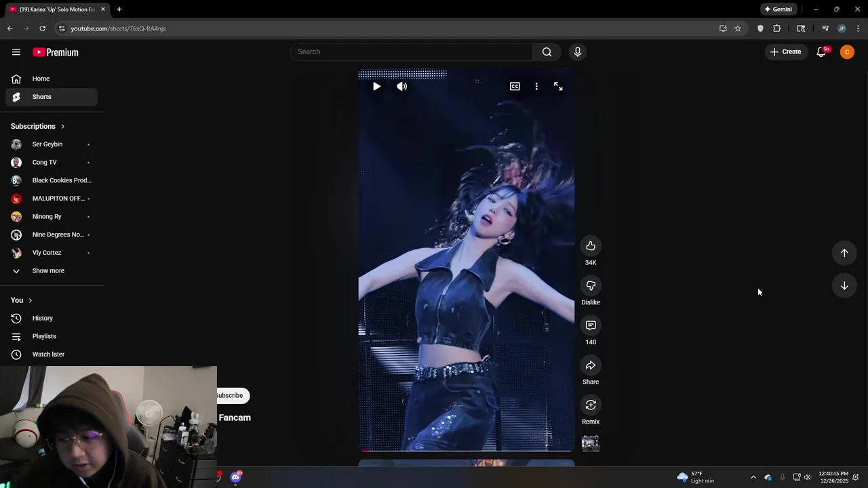Play the paused Short
This screenshot has height=488, width=868.
point(376,87)
